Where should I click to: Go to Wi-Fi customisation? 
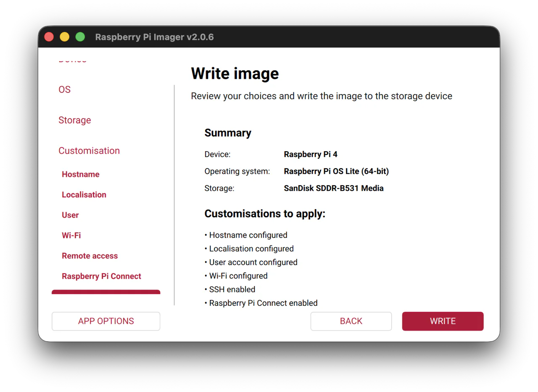(x=71, y=235)
